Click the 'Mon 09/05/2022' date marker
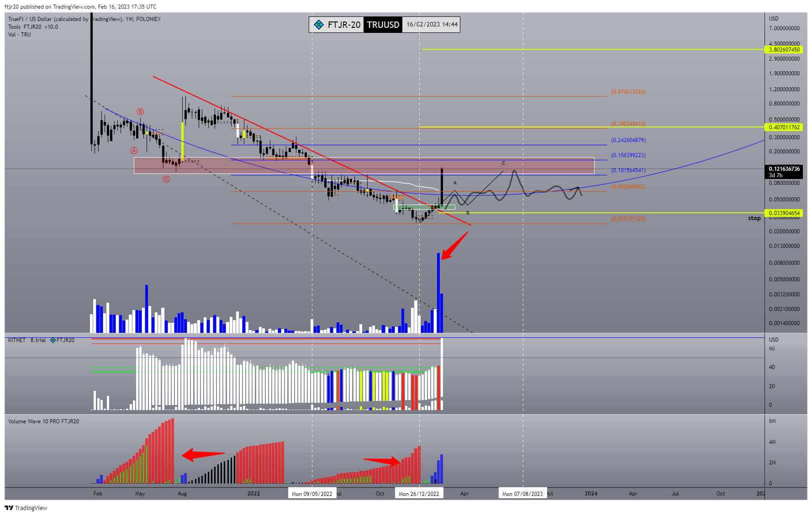Screen dimensions: 812x516 pyautogui.click(x=312, y=494)
